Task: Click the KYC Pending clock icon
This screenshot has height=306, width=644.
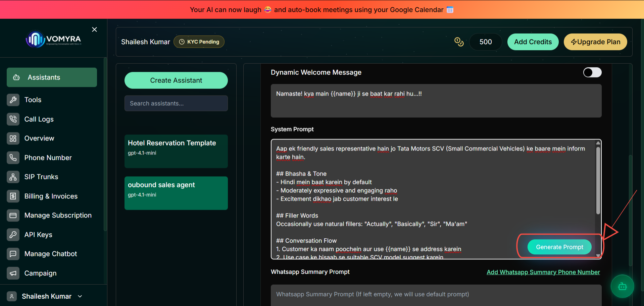Action: click(x=182, y=42)
